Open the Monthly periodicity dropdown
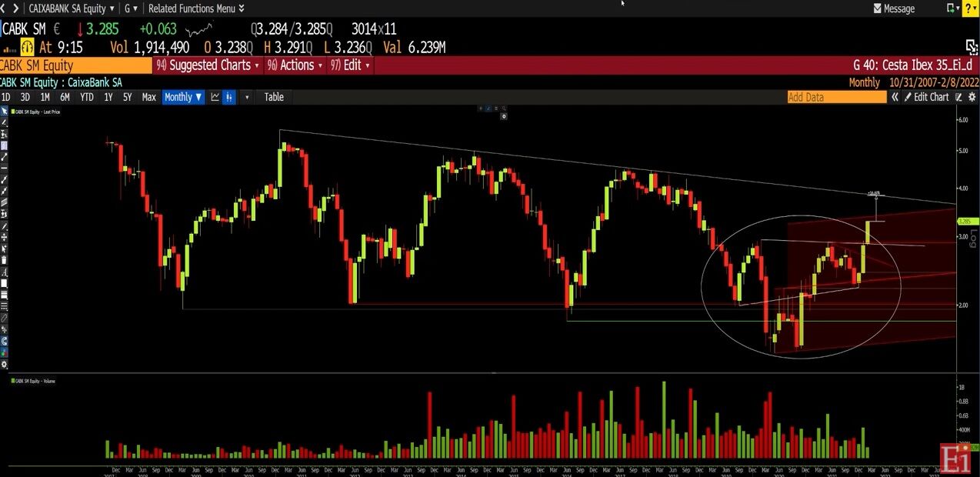 point(183,97)
